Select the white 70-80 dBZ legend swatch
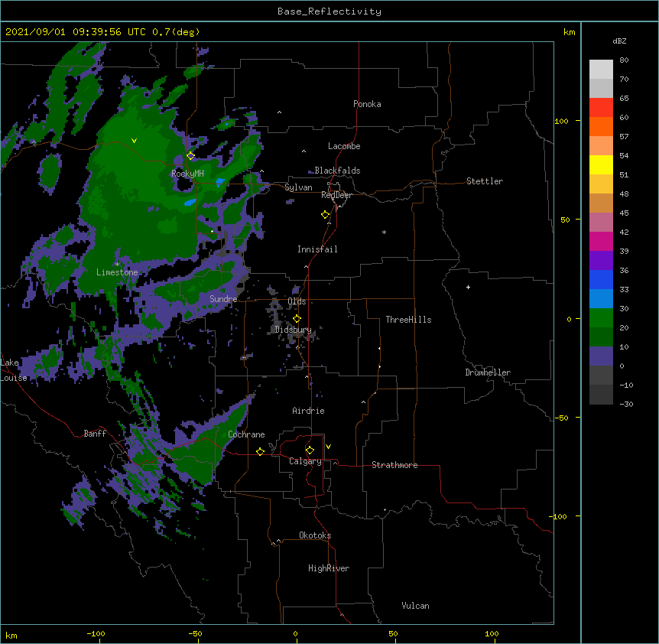The height and width of the screenshot is (644, 659). point(601,70)
